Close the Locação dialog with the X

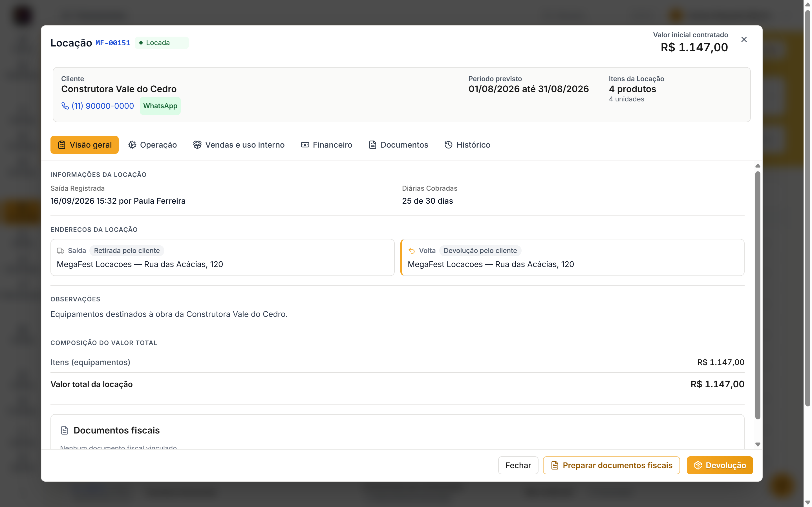[744, 39]
